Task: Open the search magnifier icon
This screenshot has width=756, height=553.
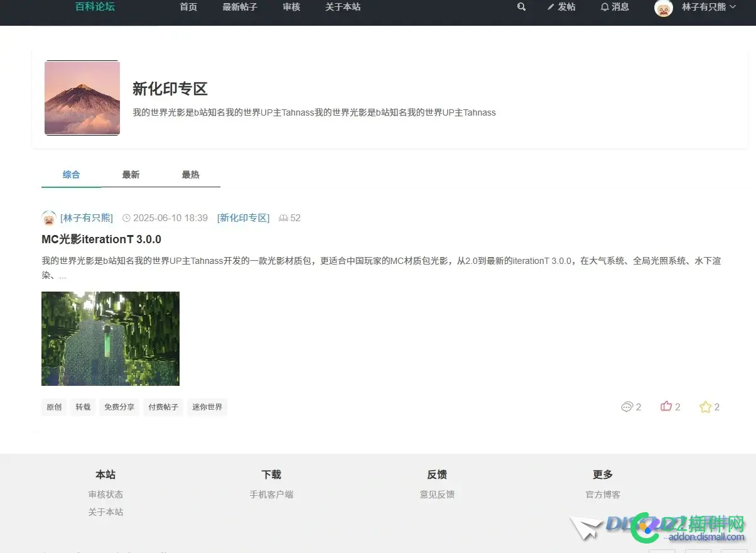Action: (x=521, y=7)
